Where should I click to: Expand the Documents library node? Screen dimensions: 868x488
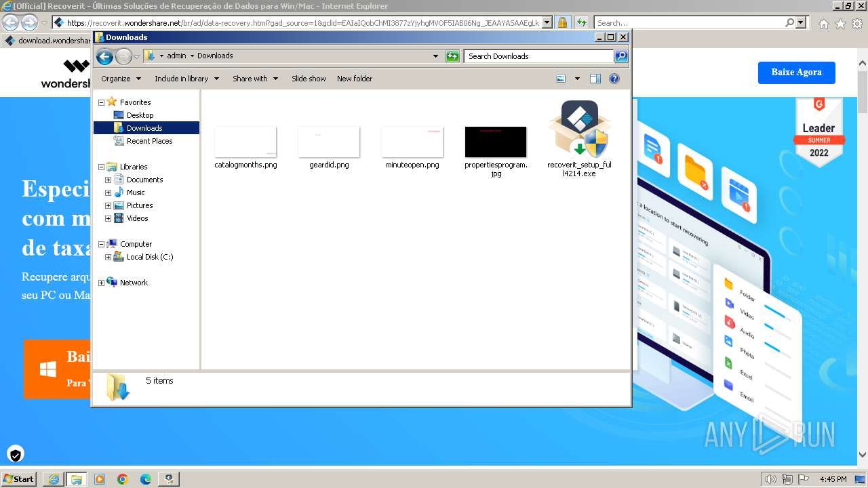click(x=108, y=180)
